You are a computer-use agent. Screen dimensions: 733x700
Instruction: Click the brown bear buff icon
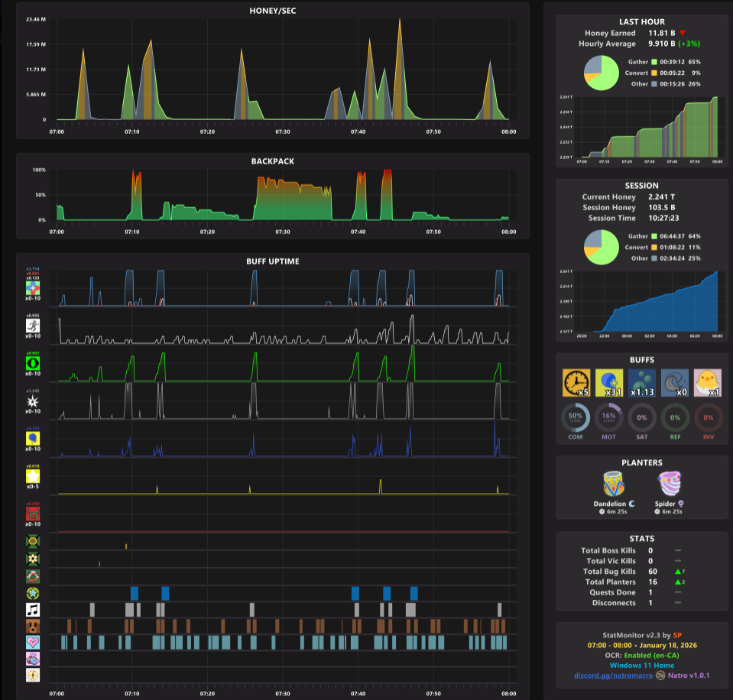(x=33, y=626)
